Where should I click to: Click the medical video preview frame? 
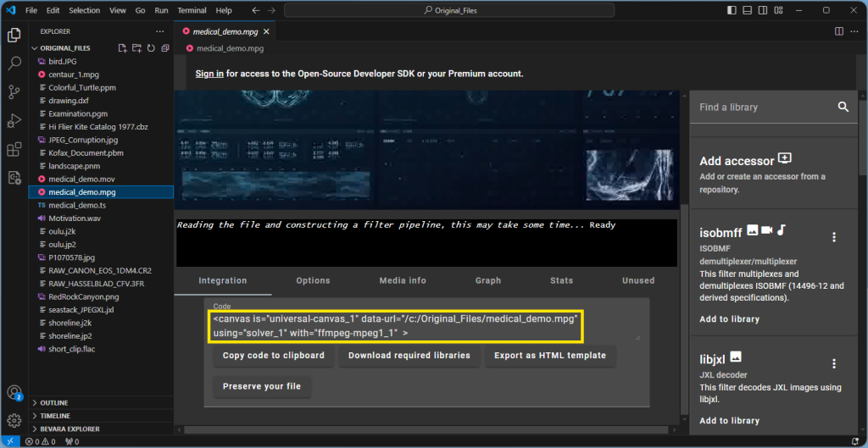coord(428,149)
